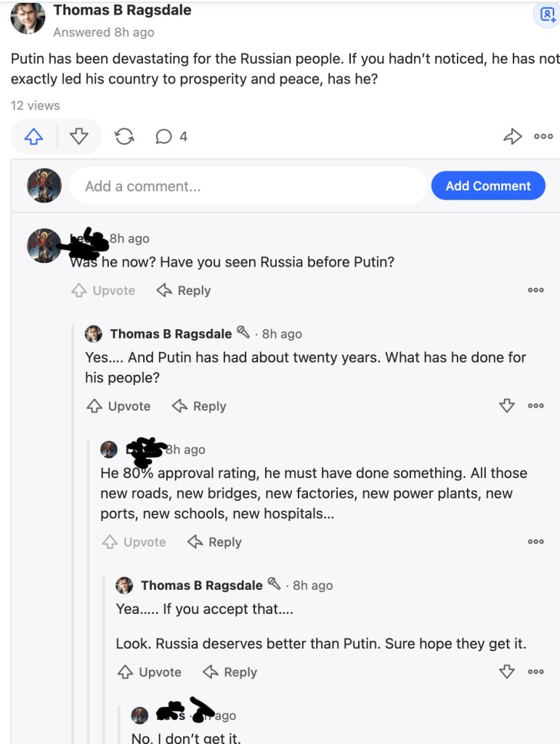
Task: Downvote the "Russia deserves better than Putin" reply
Action: (507, 672)
